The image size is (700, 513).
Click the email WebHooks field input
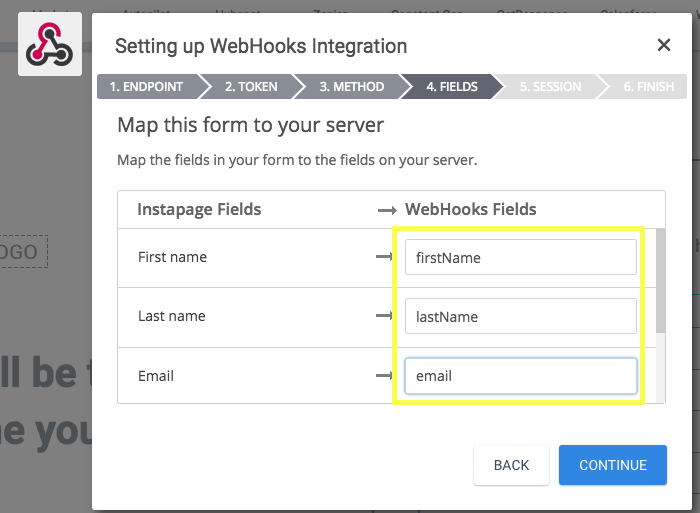(x=521, y=375)
